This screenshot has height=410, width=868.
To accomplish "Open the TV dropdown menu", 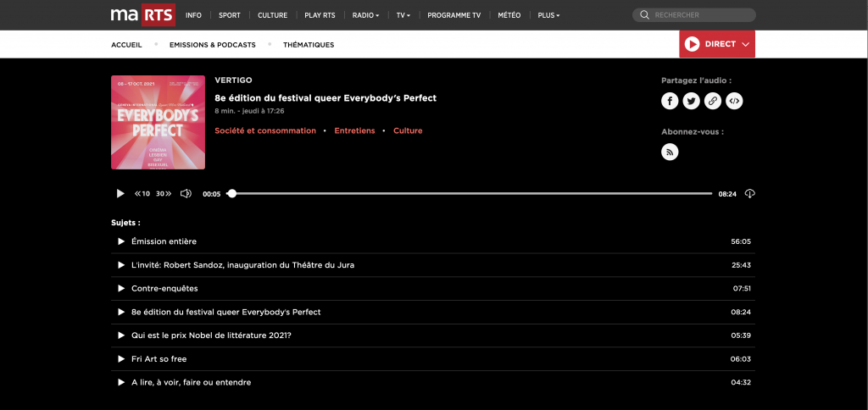I will [x=403, y=15].
